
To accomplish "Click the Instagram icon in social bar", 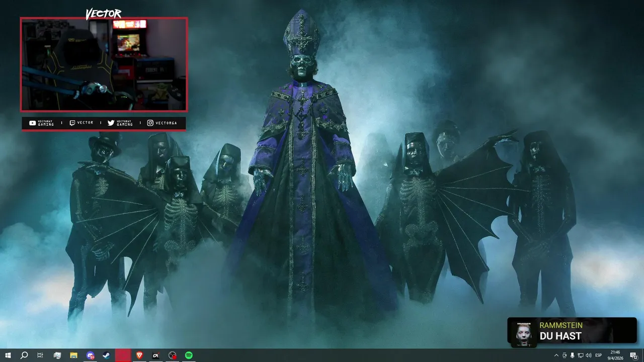I will pos(150,123).
